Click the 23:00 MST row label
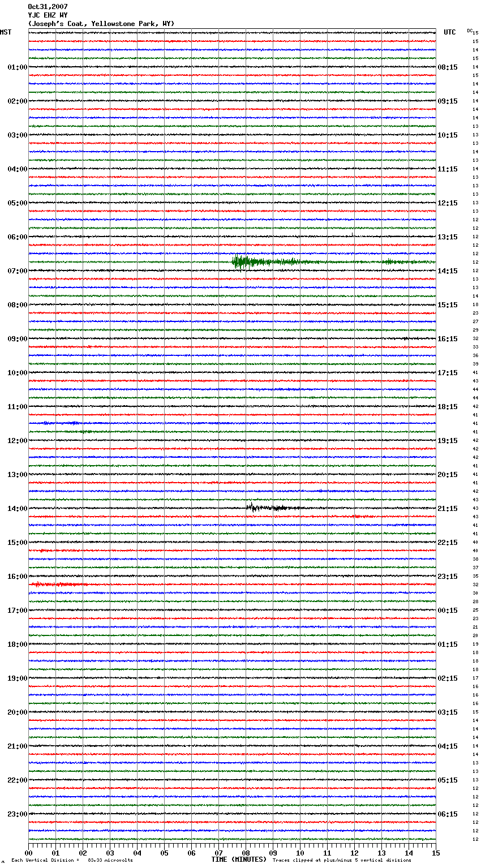The height and width of the screenshot is (868, 481). tap(18, 814)
